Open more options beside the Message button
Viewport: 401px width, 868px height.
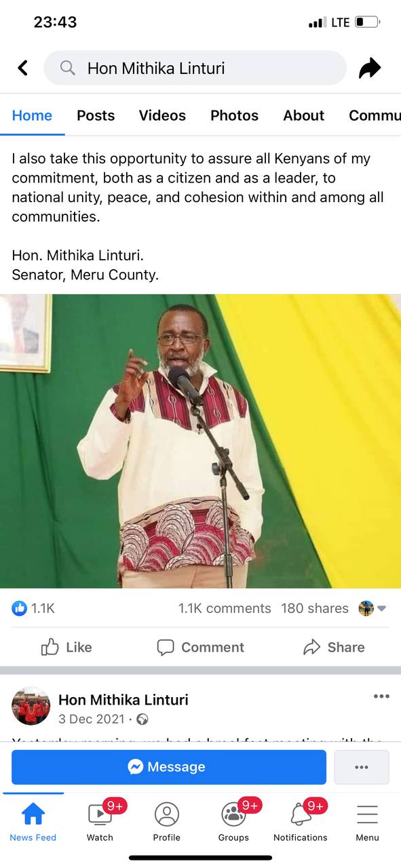(x=362, y=767)
